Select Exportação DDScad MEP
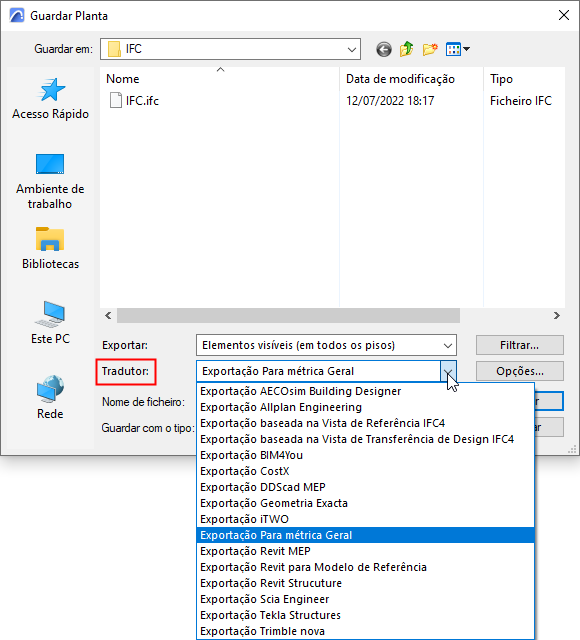The height and width of the screenshot is (640, 580). (365, 487)
